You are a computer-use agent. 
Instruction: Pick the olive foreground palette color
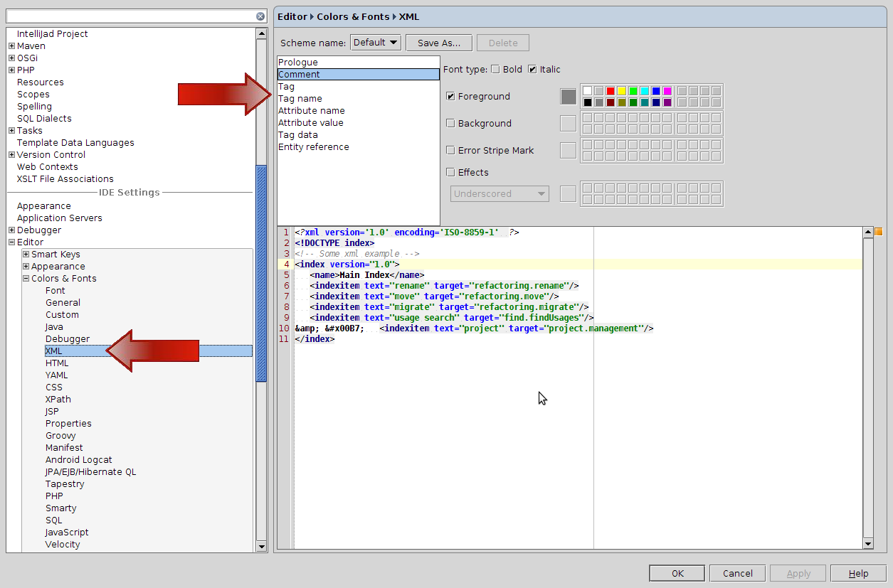(622, 102)
